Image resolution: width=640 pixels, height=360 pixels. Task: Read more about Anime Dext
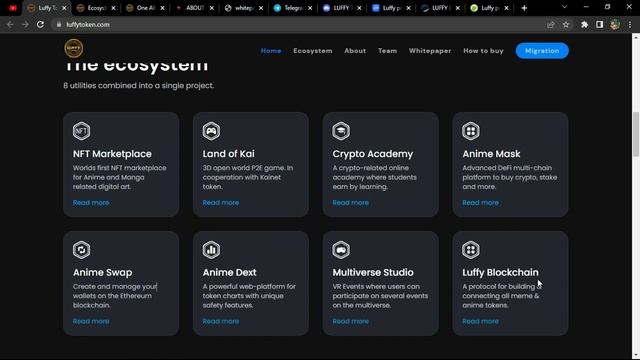click(221, 321)
